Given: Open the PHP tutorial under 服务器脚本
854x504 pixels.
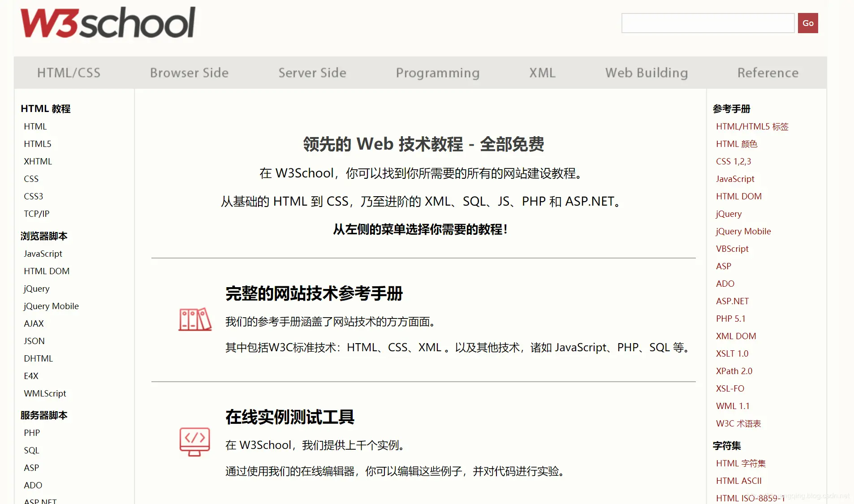Looking at the screenshot, I should tap(32, 433).
